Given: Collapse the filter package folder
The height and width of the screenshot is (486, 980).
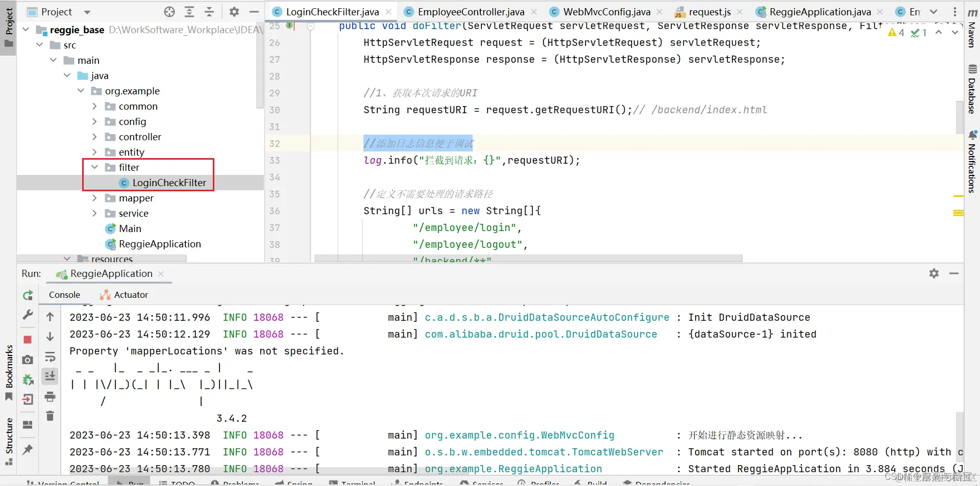Looking at the screenshot, I should point(94,167).
